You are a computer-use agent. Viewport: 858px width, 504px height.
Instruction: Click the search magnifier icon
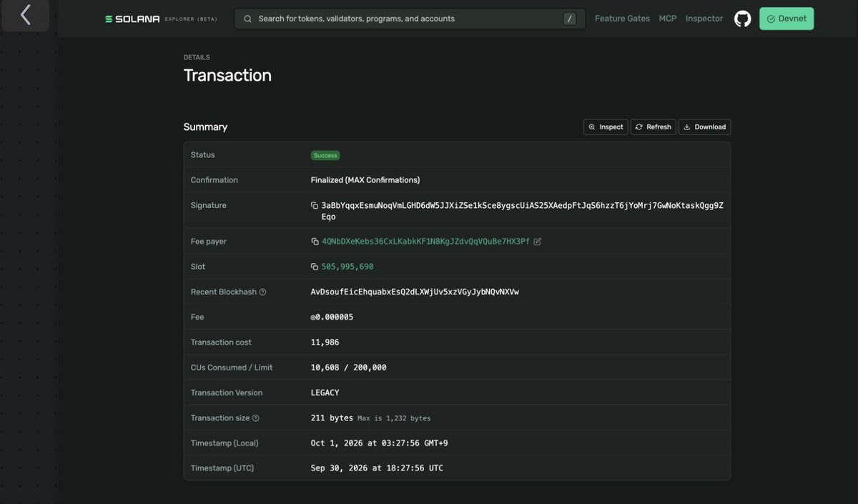coord(247,19)
